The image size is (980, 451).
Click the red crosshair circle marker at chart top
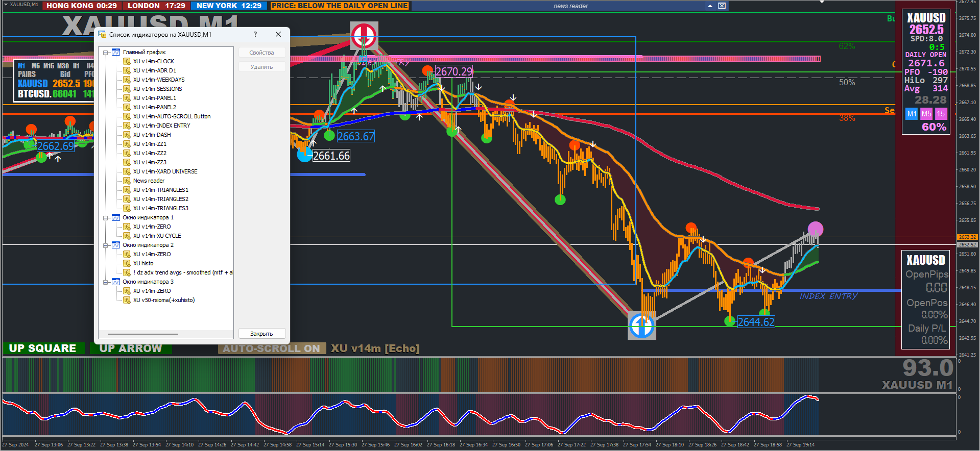point(364,36)
